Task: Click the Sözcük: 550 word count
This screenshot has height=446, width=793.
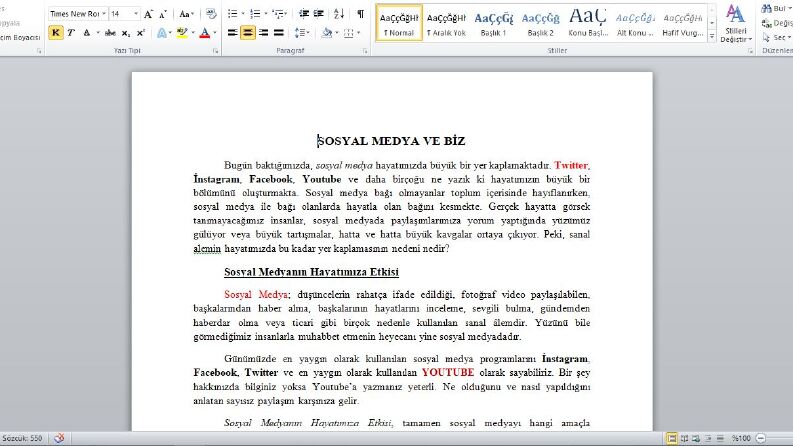Action: pos(22,438)
